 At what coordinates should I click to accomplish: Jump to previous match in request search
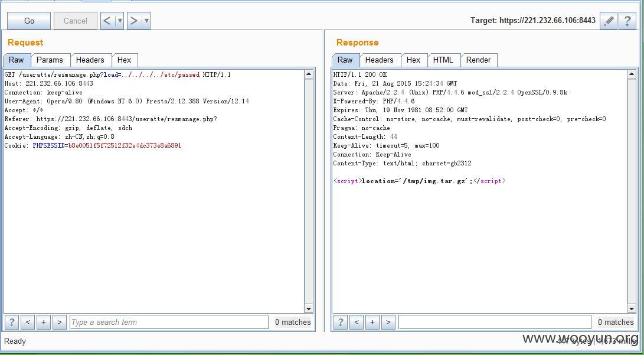click(x=28, y=322)
